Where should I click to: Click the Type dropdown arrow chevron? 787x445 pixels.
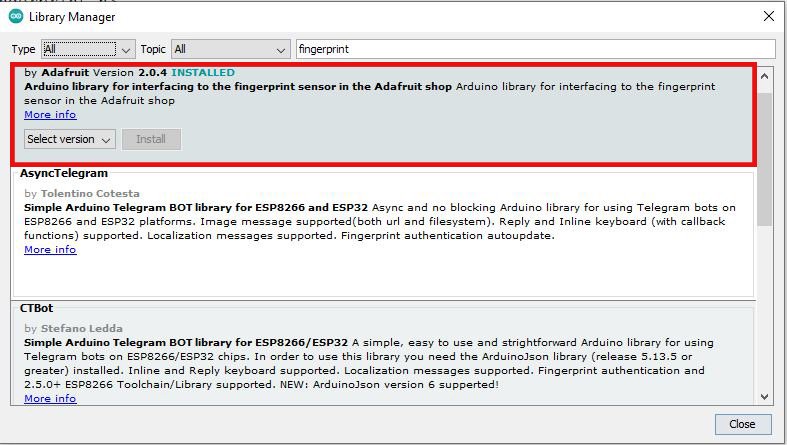[x=126, y=50]
